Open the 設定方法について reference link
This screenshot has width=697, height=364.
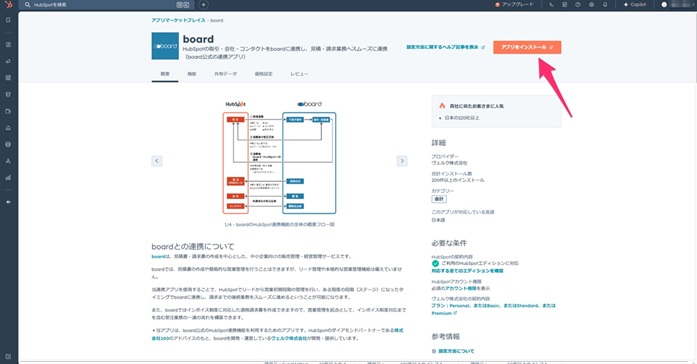pyautogui.click(x=456, y=351)
